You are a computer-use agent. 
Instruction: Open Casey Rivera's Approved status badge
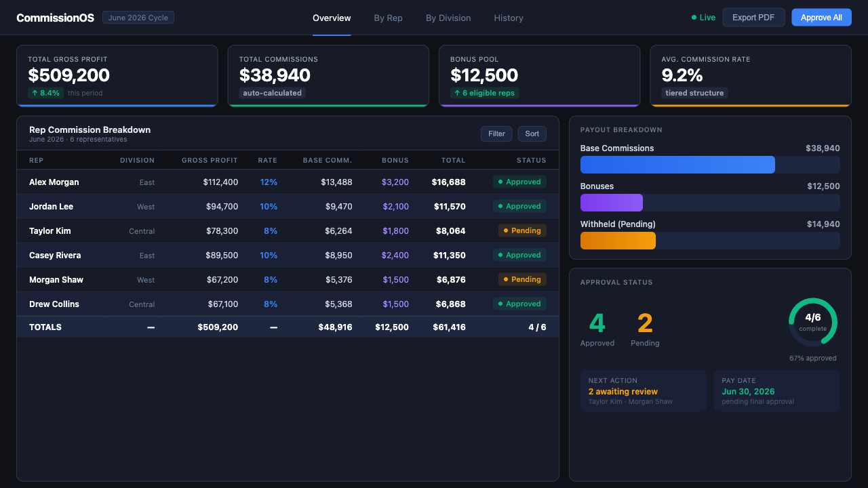click(x=519, y=255)
